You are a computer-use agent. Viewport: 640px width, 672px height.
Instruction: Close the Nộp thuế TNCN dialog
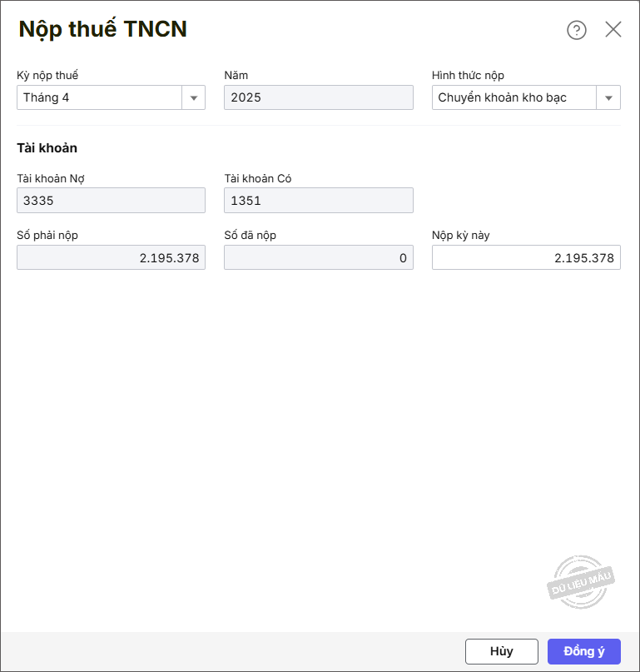pyautogui.click(x=613, y=29)
